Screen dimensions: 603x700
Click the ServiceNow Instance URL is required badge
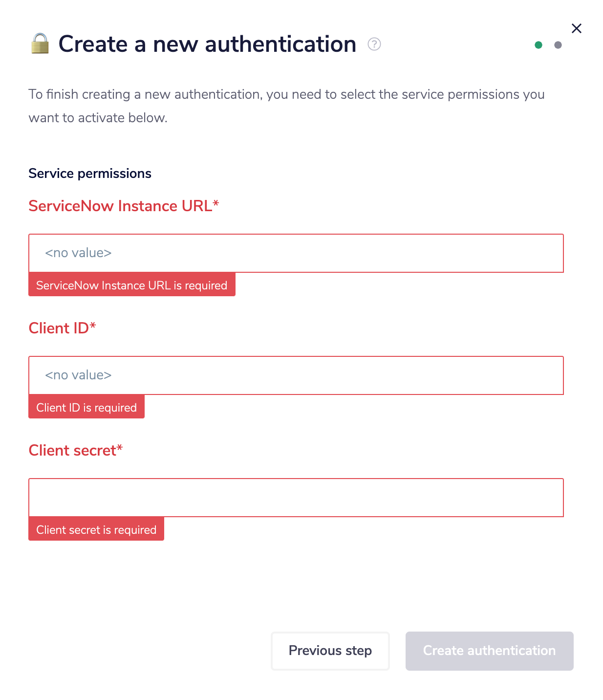(132, 284)
